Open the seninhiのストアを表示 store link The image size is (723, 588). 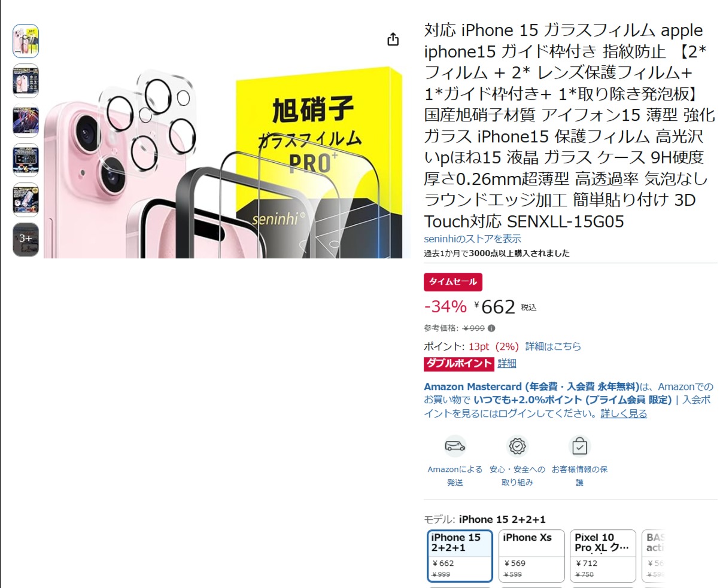tap(472, 239)
